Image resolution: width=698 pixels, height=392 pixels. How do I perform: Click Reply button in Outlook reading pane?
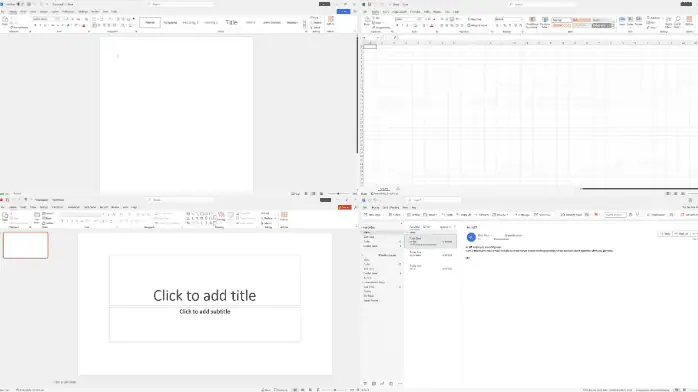tap(665, 234)
